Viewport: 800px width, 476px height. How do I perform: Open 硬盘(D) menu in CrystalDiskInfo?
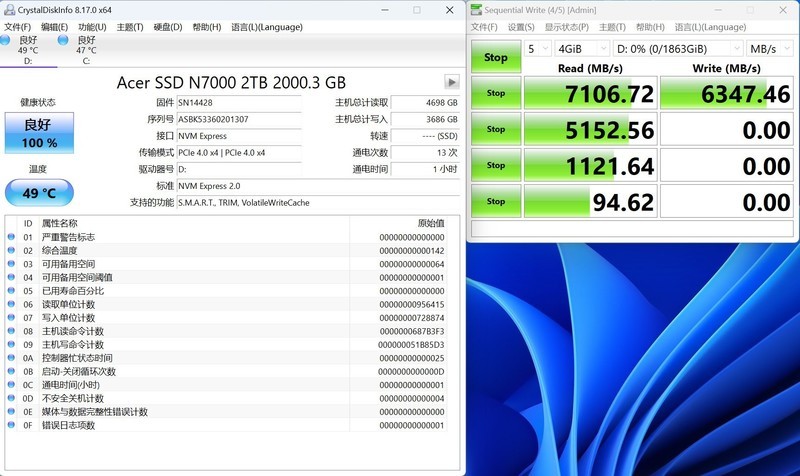(168, 27)
